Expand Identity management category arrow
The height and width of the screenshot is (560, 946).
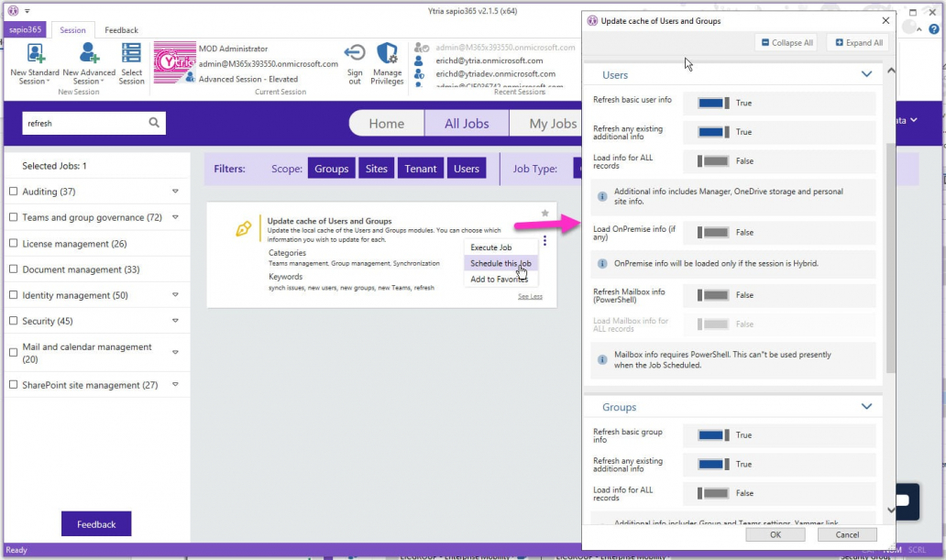point(175,295)
